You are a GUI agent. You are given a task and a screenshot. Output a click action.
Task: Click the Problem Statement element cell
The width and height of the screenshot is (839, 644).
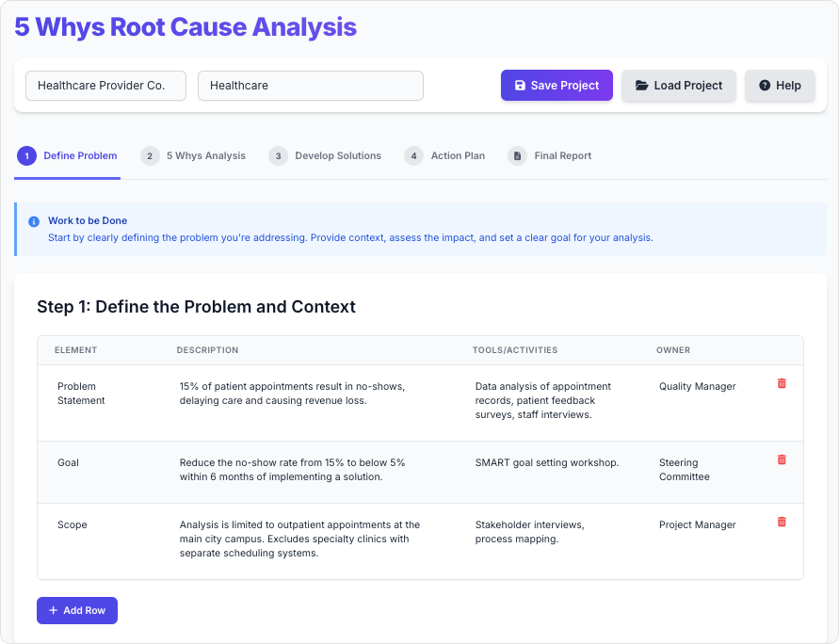81,394
